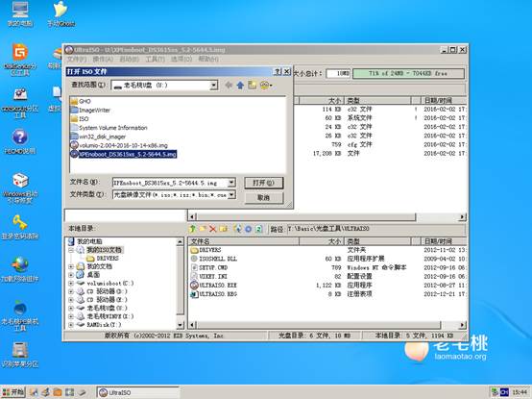Select the ISO folder in file list

tap(80, 119)
